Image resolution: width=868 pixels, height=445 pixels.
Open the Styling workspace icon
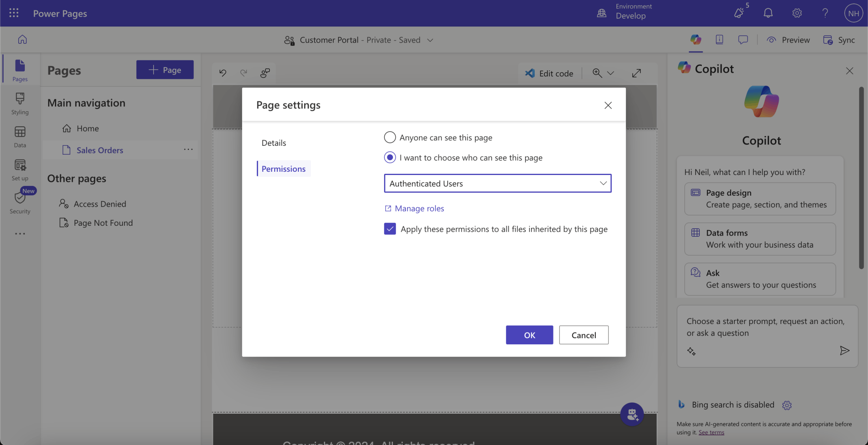pyautogui.click(x=20, y=103)
